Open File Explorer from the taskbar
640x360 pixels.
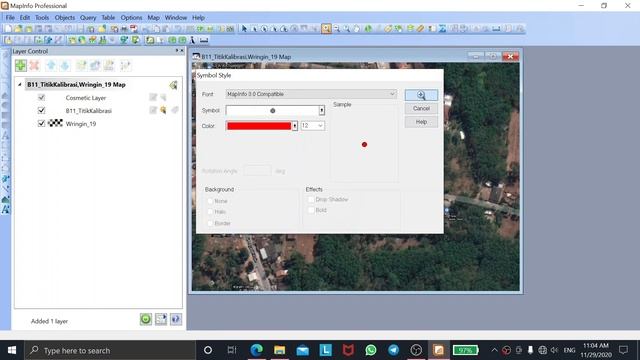click(x=280, y=350)
